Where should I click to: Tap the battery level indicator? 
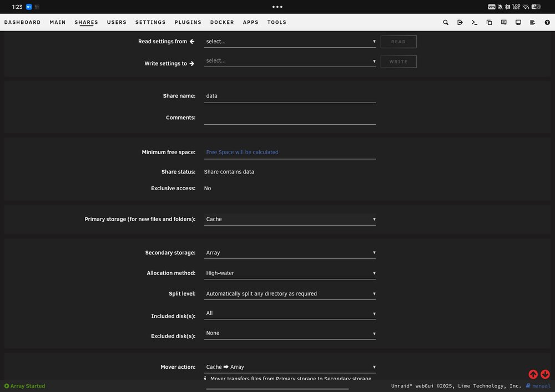tap(536, 7)
